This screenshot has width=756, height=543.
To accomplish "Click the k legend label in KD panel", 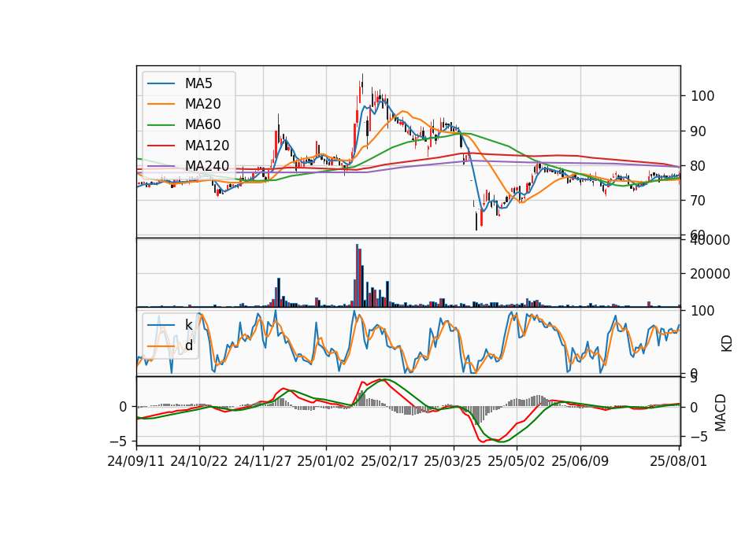I will click(188, 325).
